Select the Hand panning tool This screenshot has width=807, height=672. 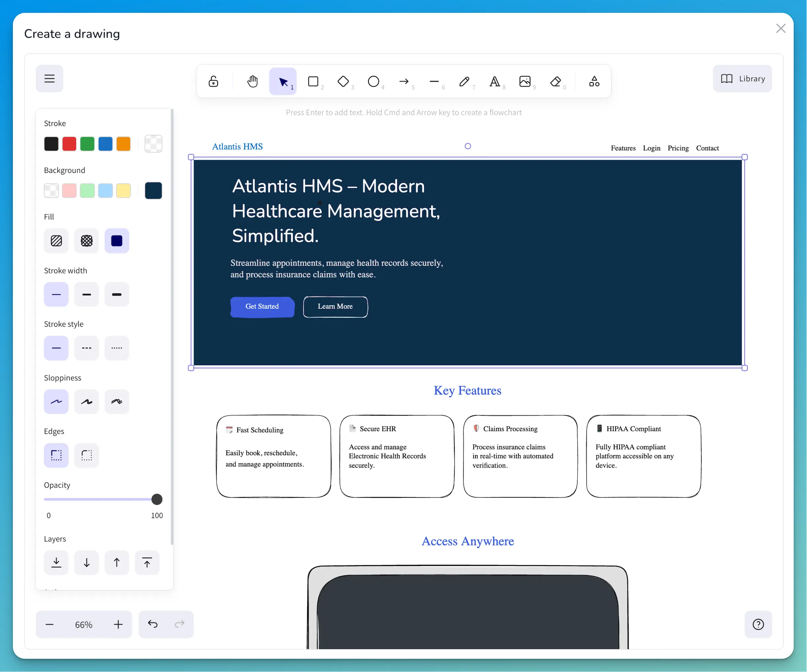253,81
